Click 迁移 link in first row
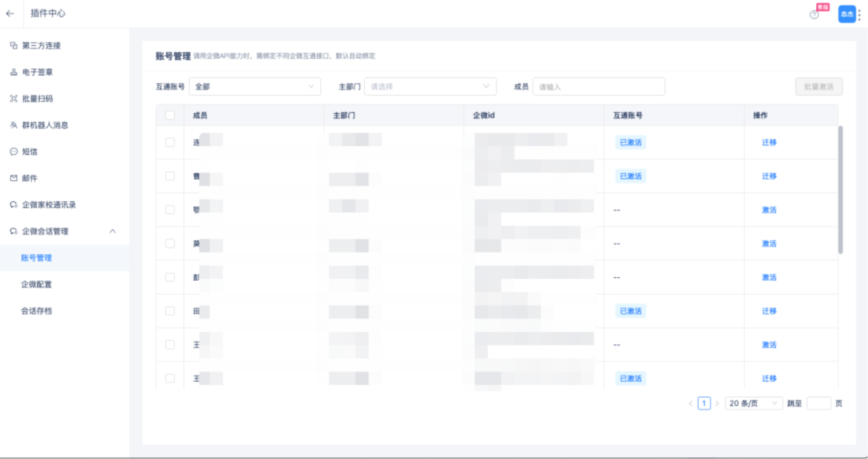Screen dimensions: 868x459 pyautogui.click(x=769, y=142)
